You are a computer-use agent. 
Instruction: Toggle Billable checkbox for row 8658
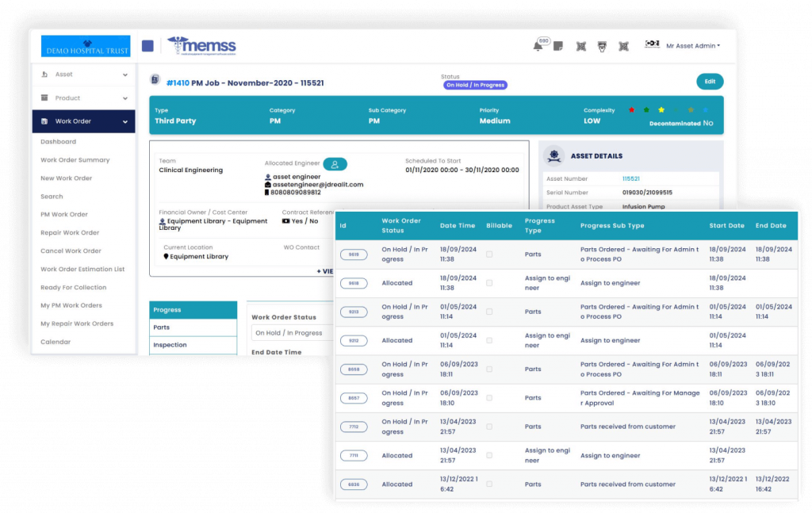[489, 369]
